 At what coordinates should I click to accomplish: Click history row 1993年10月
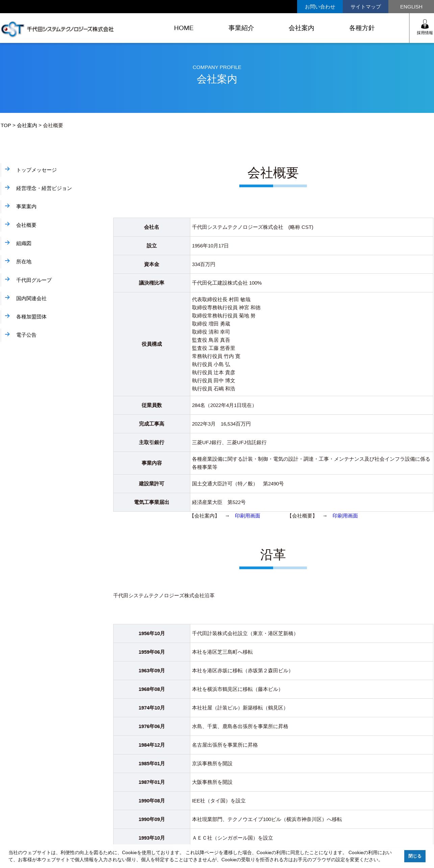click(x=273, y=838)
